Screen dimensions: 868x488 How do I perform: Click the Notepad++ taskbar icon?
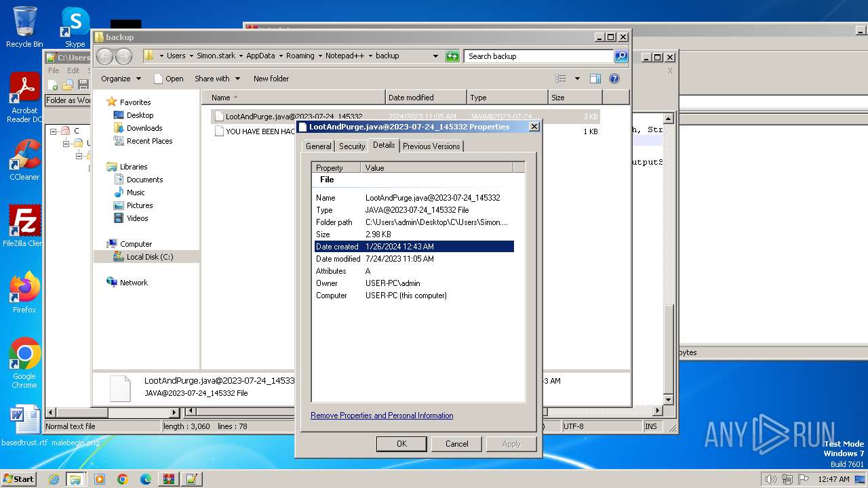(x=191, y=479)
